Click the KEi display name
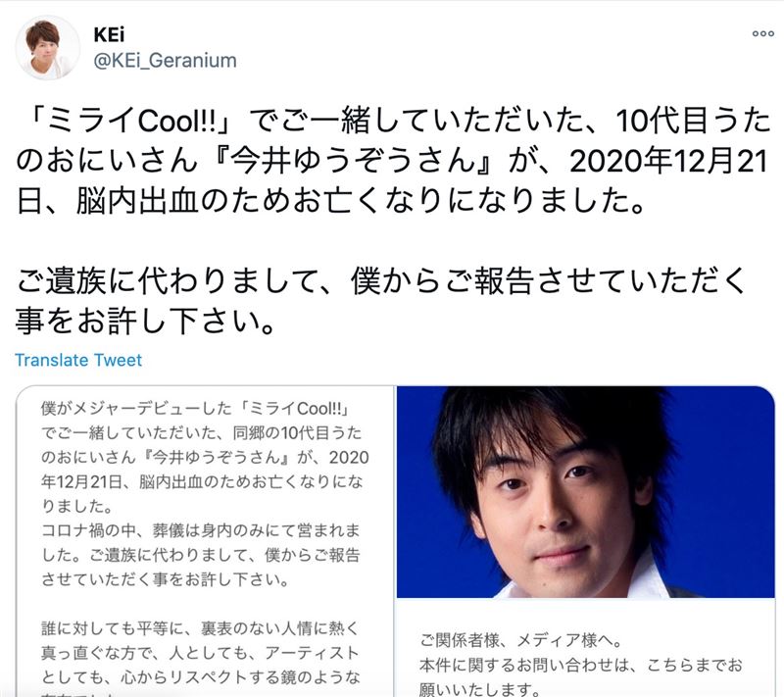 click(109, 34)
